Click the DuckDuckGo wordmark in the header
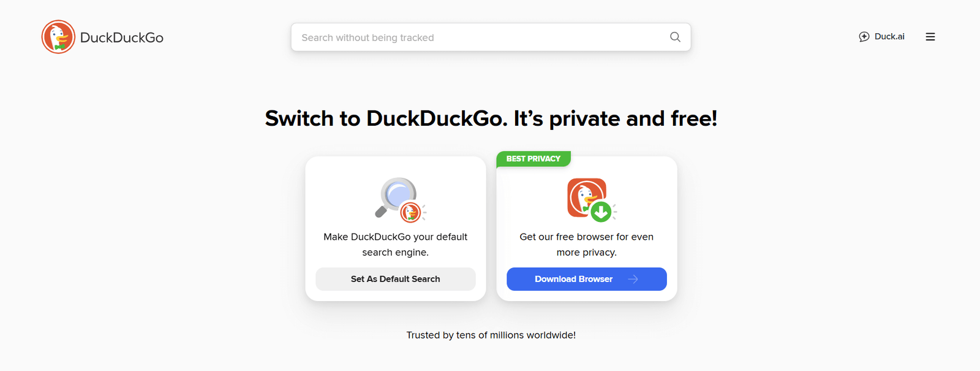This screenshot has width=980, height=371. (x=122, y=37)
